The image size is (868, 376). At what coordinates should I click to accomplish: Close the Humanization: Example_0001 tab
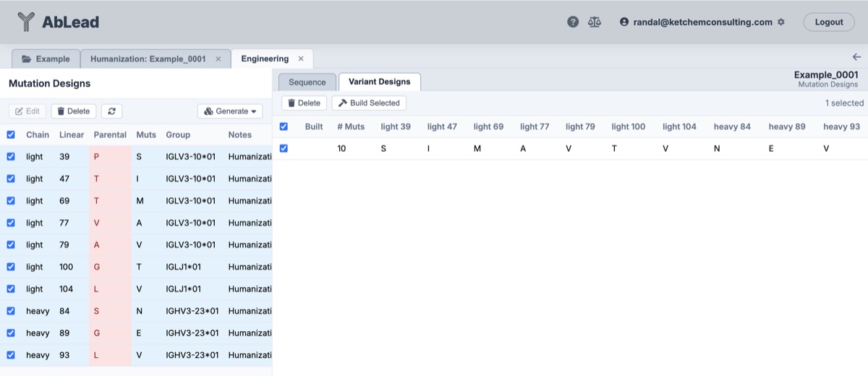(x=218, y=59)
